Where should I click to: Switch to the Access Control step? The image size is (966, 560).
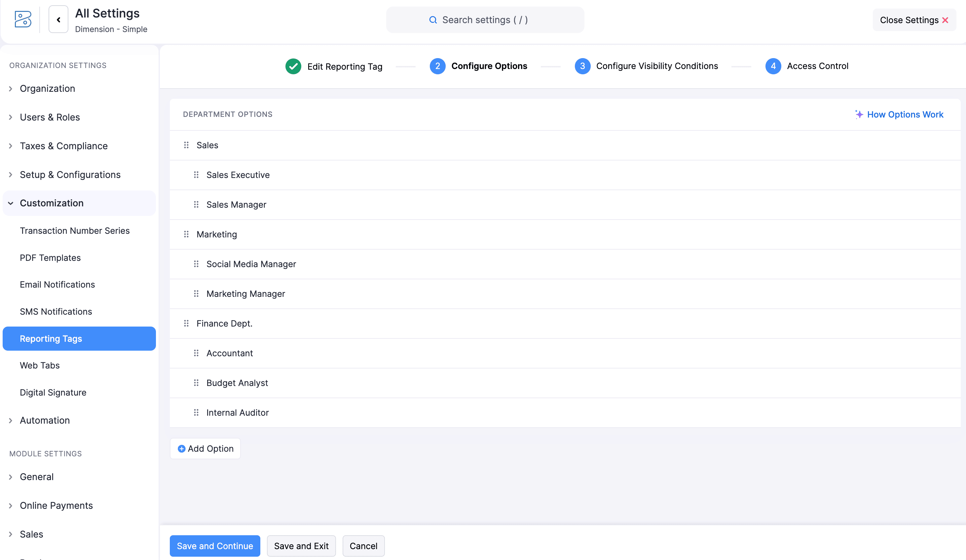(x=818, y=66)
